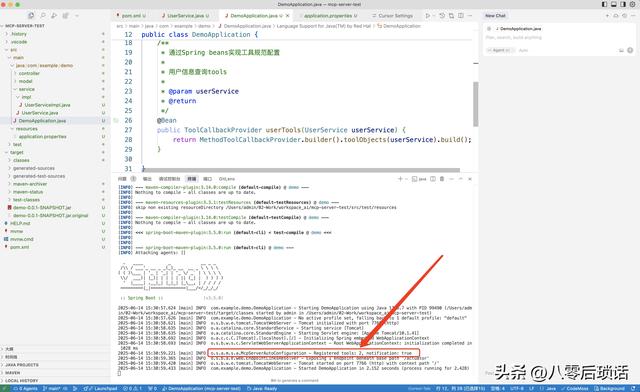Toggle the AI pane layout icon in the title bar
Screen dimensions: 640x392
point(623,4)
